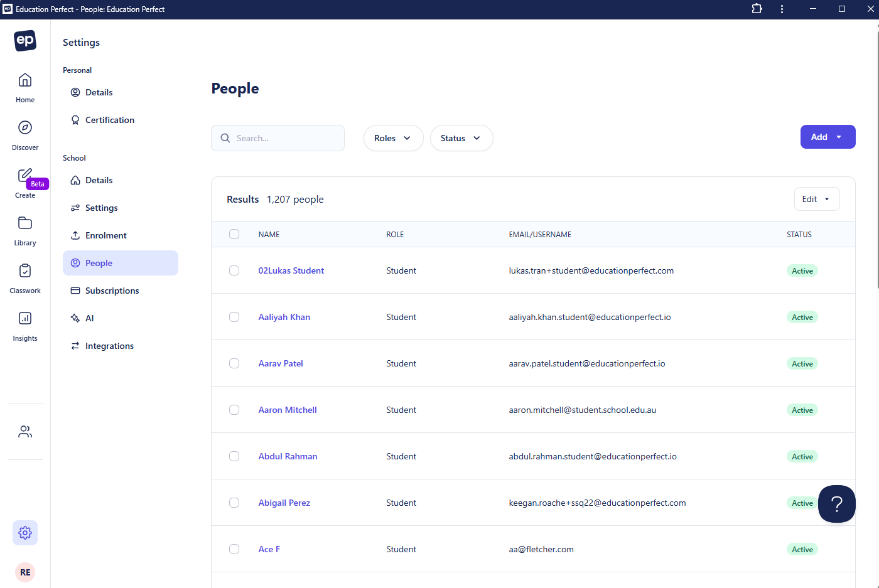Click the Search people input field
This screenshot has height=588, width=879.
point(278,138)
